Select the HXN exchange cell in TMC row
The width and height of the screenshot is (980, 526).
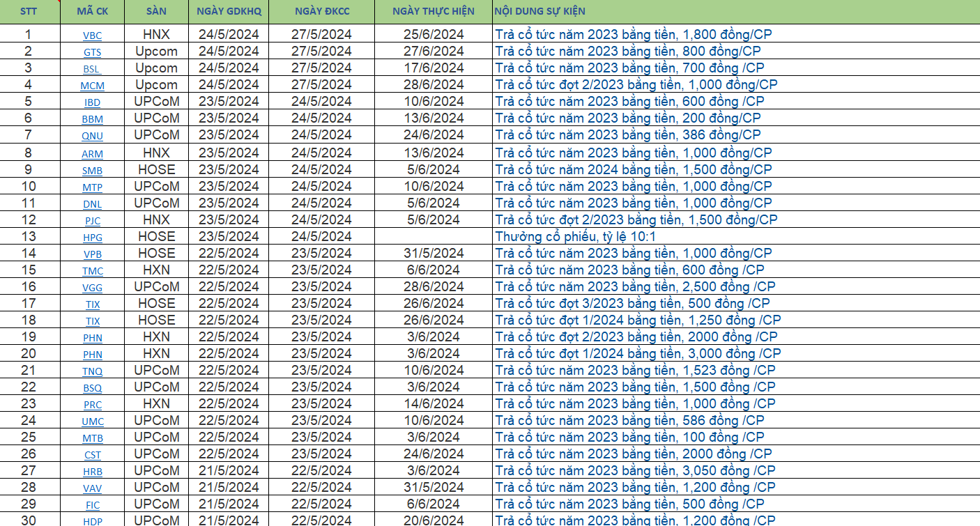[156, 270]
